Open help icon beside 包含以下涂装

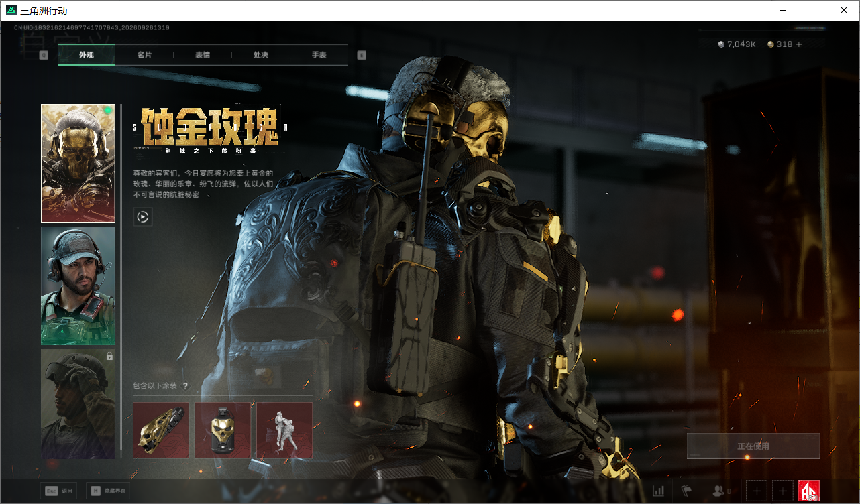(x=185, y=386)
